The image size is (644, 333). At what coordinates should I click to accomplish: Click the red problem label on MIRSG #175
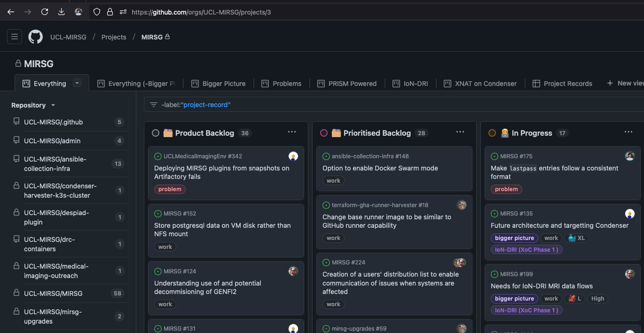point(506,189)
